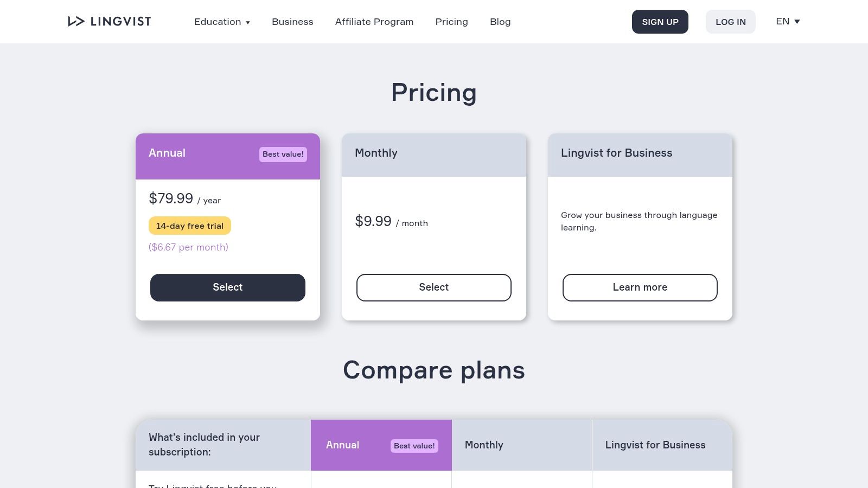
Task: Click the arrow icon in Lingvist logo
Action: point(75,21)
